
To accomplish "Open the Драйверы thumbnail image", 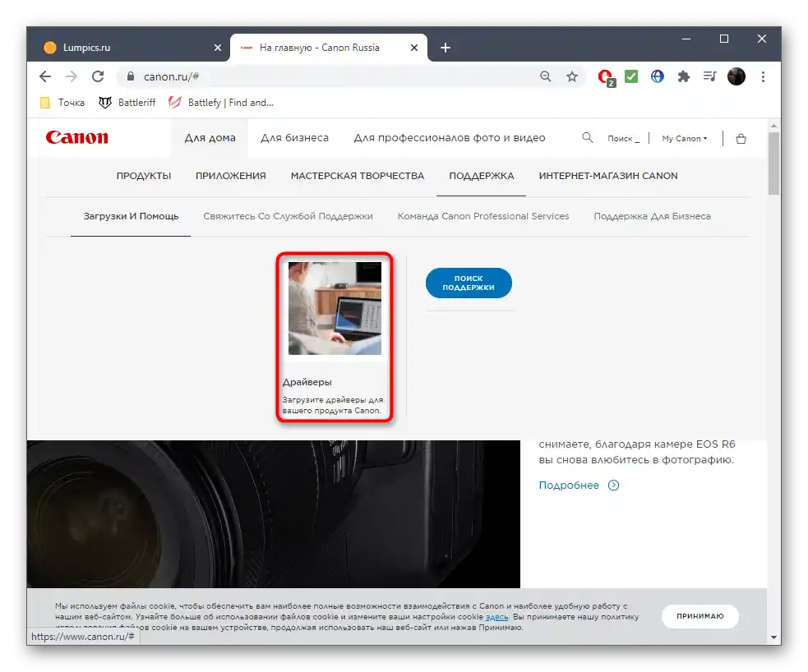I will click(x=335, y=308).
